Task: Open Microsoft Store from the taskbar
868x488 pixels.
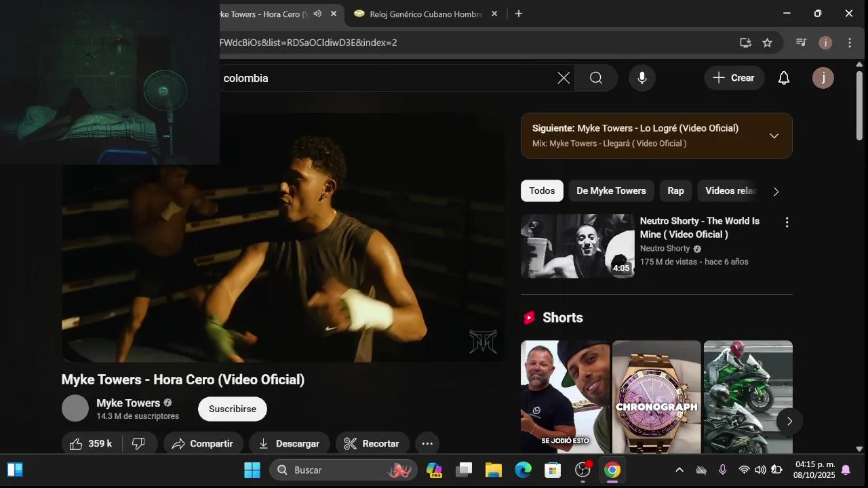Action: tap(553, 470)
